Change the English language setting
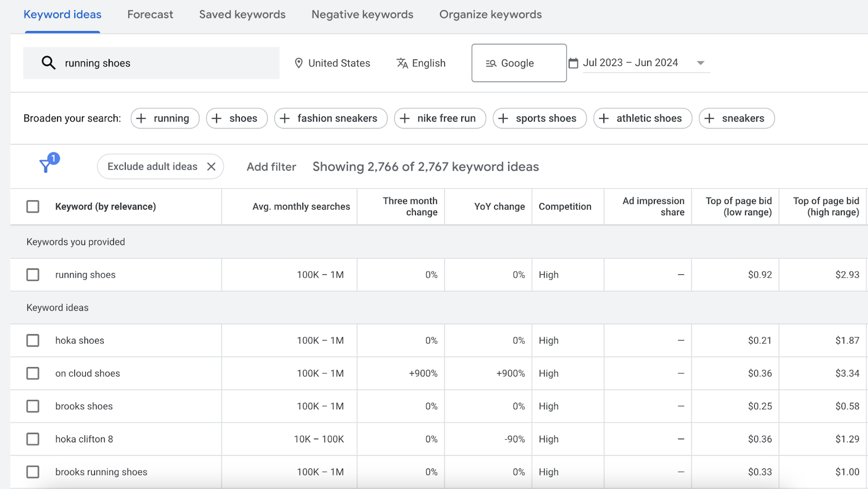 [421, 63]
